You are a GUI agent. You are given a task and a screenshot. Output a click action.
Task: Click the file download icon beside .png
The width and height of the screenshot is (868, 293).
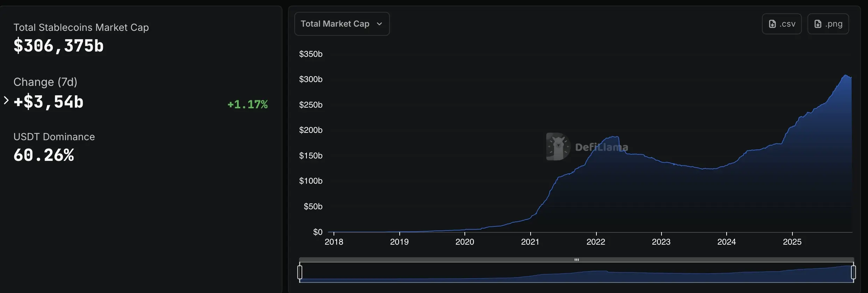click(x=818, y=24)
